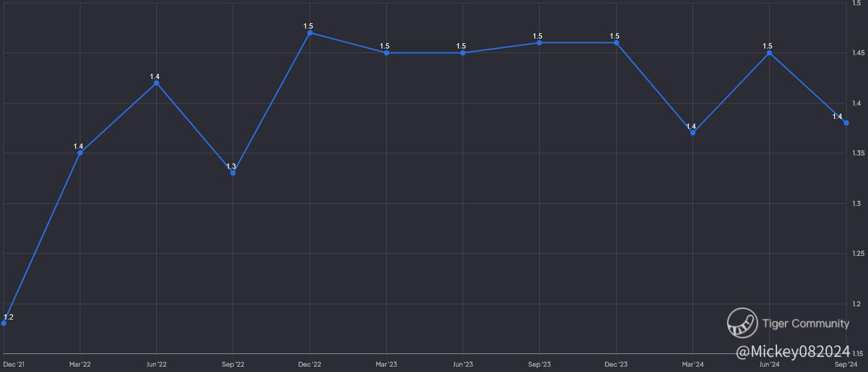
Task: Click the Jun '22 data point on line
Action: 156,83
